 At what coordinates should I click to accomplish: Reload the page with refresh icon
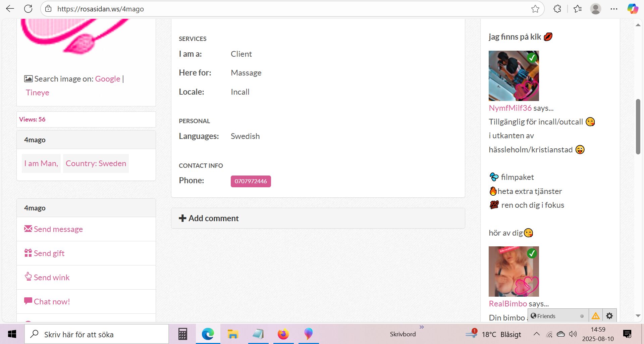[x=28, y=9]
